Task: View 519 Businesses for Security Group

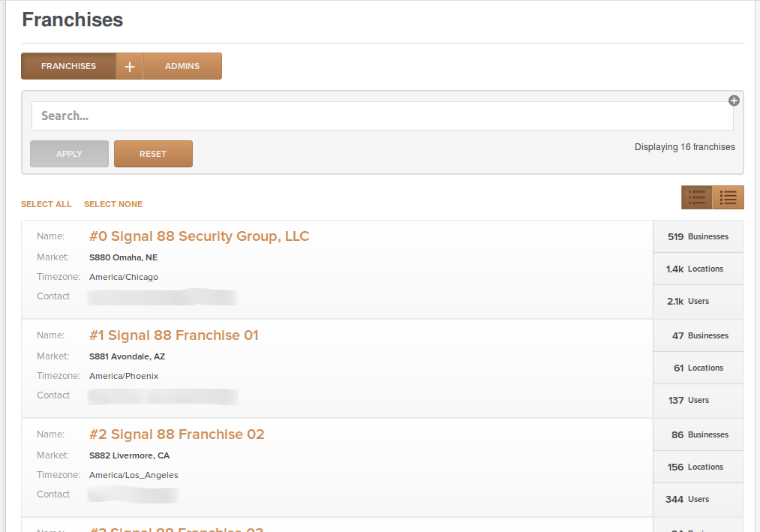Action: [698, 236]
